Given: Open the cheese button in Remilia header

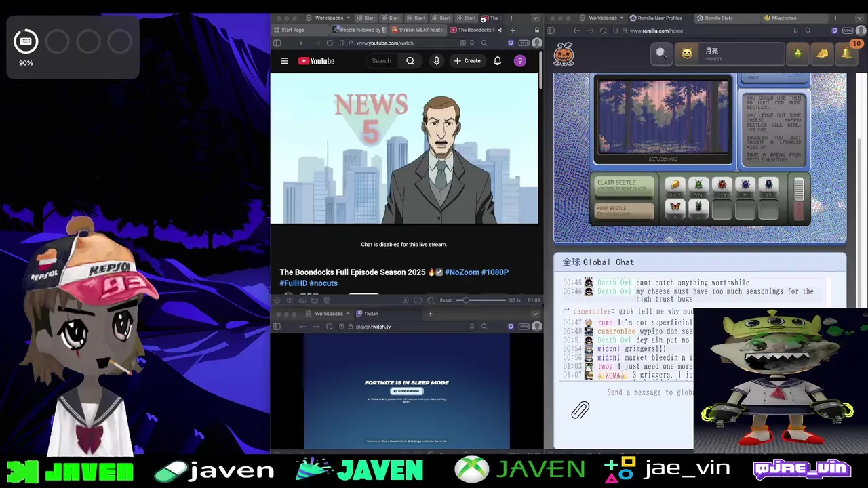Looking at the screenshot, I should coord(822,54).
